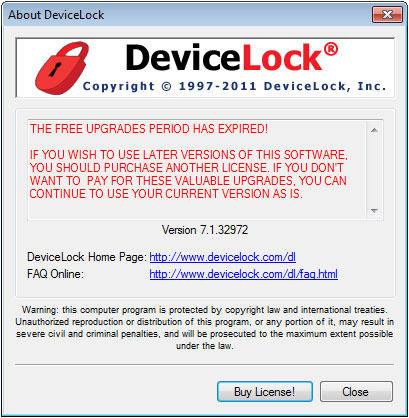Click the Copyright 1997-2011 DeviceLock, Inc. line
409x418 pixels.
pos(235,86)
